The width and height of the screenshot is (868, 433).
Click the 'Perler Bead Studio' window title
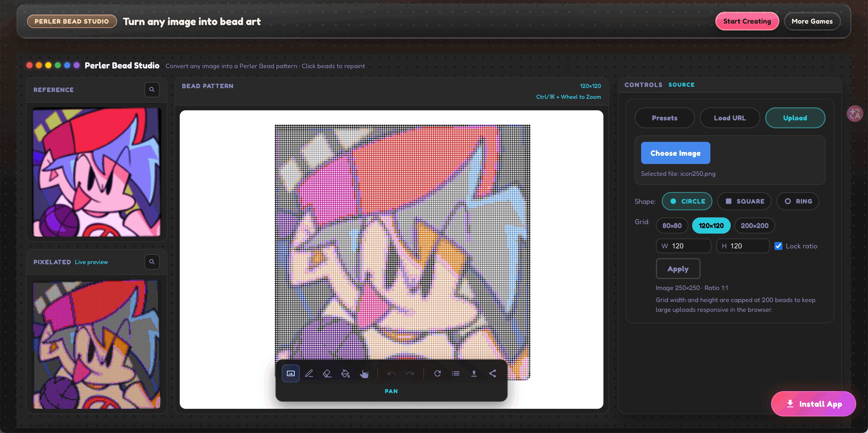coord(122,65)
